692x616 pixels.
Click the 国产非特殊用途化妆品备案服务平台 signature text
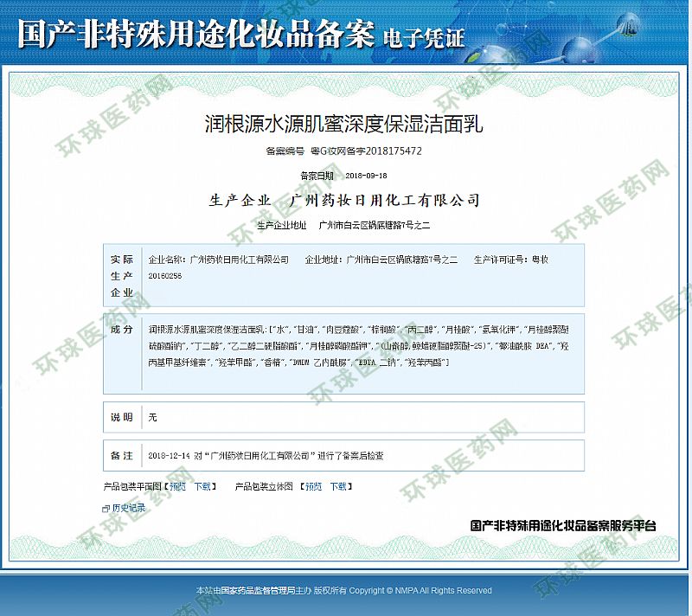563,525
